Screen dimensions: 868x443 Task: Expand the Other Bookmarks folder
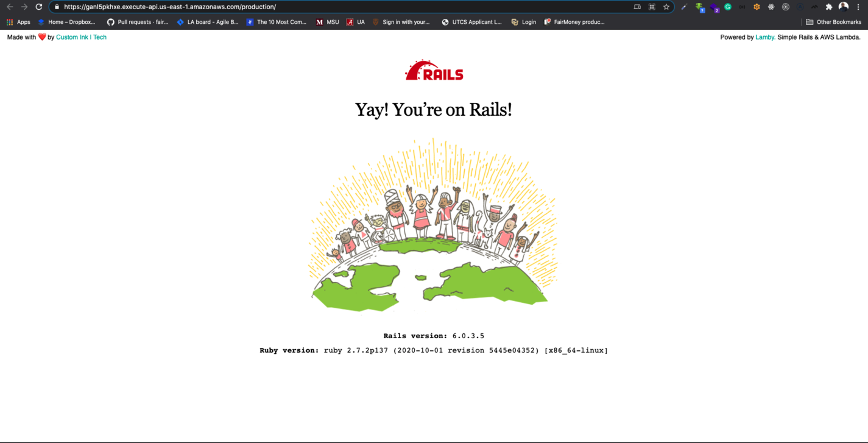833,21
